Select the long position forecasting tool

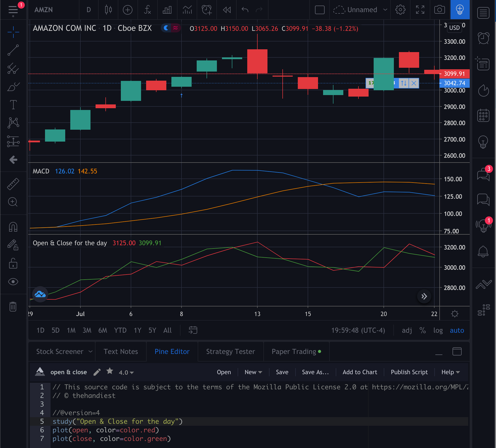click(x=13, y=141)
